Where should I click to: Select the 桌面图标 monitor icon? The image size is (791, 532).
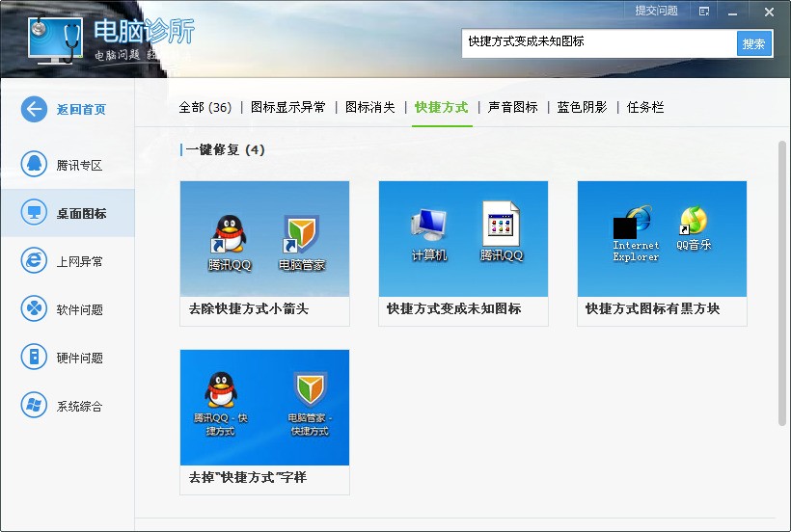tap(34, 213)
